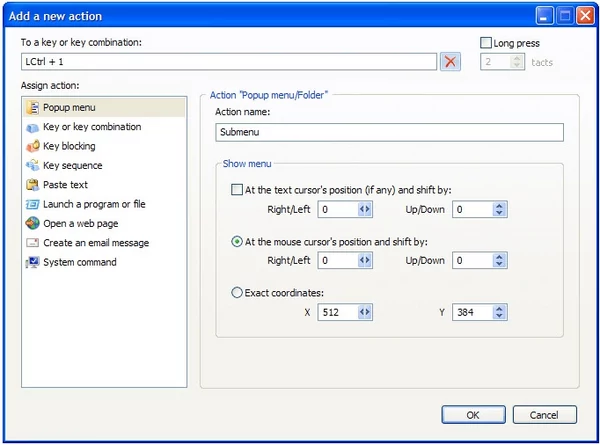Viewport: 600px width, 445px height.
Task: Select Exact coordinates radio button
Action: pyautogui.click(x=237, y=293)
